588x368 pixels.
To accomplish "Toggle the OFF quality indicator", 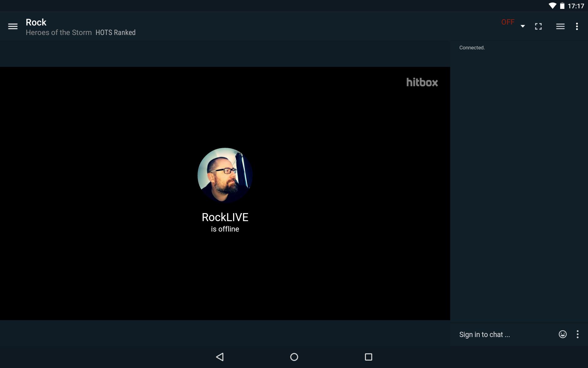I will click(x=508, y=22).
